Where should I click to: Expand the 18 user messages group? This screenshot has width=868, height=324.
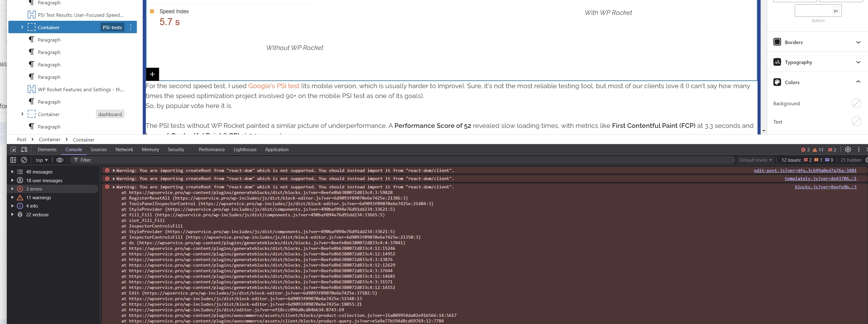coord(12,180)
